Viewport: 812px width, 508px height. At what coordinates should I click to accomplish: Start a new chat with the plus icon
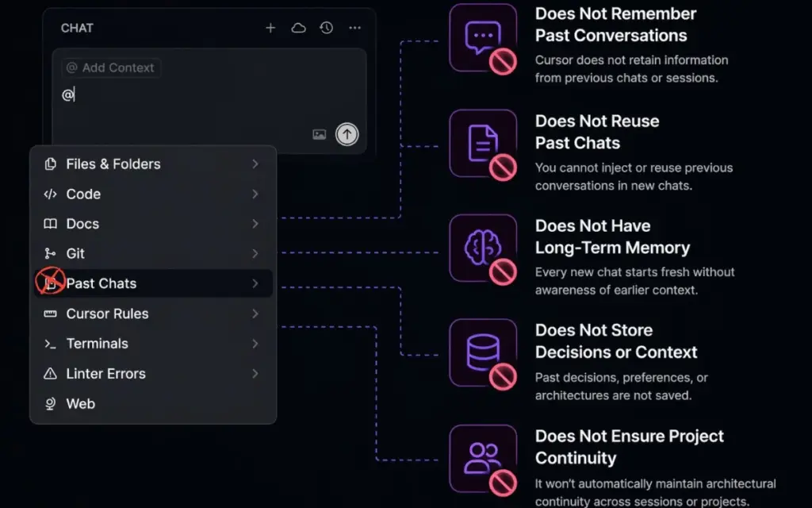(x=270, y=27)
